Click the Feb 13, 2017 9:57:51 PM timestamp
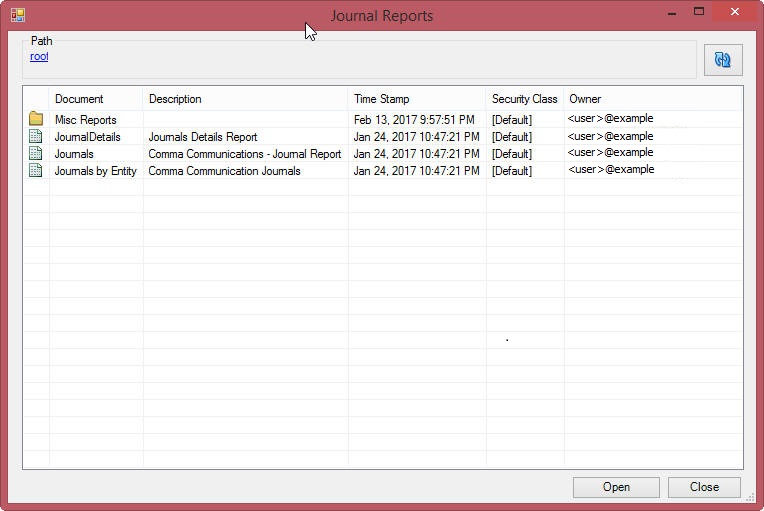Viewport: 764px width, 511px height. pyautogui.click(x=414, y=120)
